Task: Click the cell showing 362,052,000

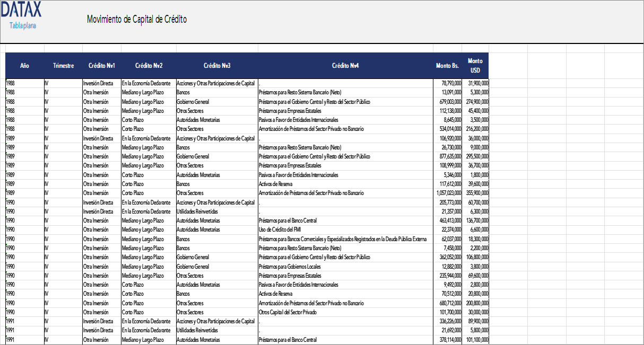Action: [x=448, y=257]
